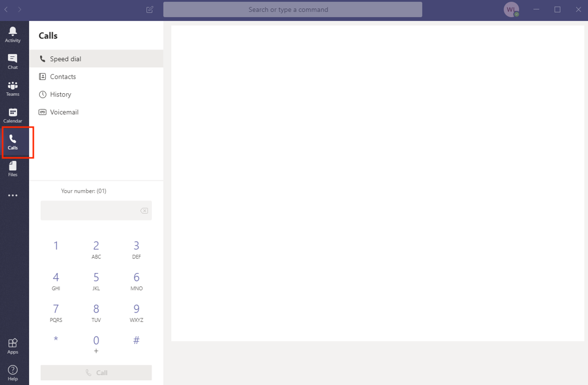Dial digit 3 DEF on keypad
The width and height of the screenshot is (588, 385).
(x=136, y=250)
